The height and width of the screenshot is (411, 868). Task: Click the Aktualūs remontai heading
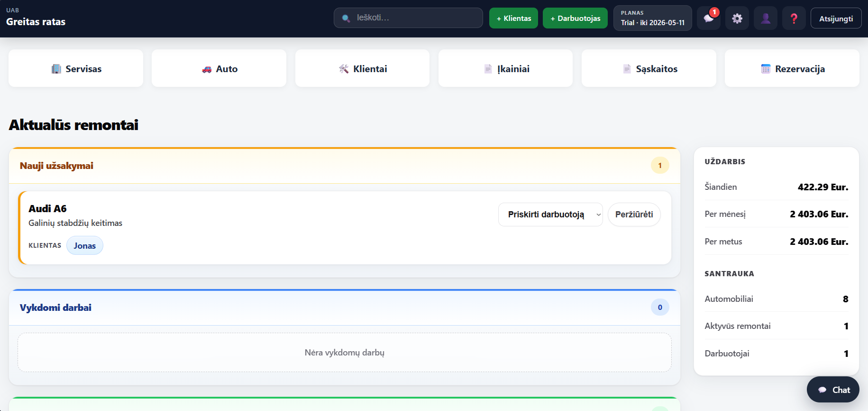pyautogui.click(x=73, y=125)
